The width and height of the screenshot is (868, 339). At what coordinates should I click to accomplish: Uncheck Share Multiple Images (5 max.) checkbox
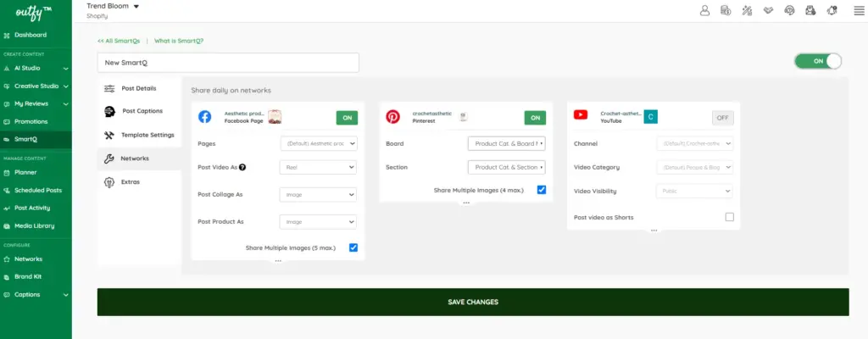(353, 247)
